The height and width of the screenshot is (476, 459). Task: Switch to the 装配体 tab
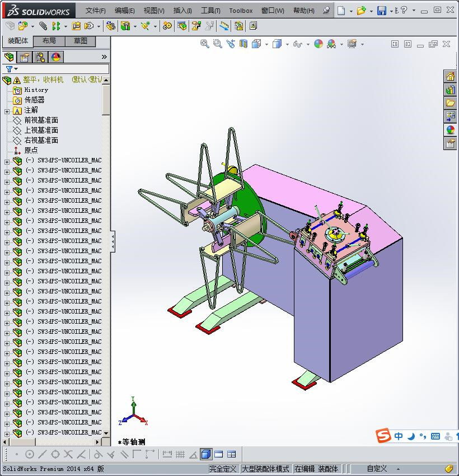coord(18,41)
